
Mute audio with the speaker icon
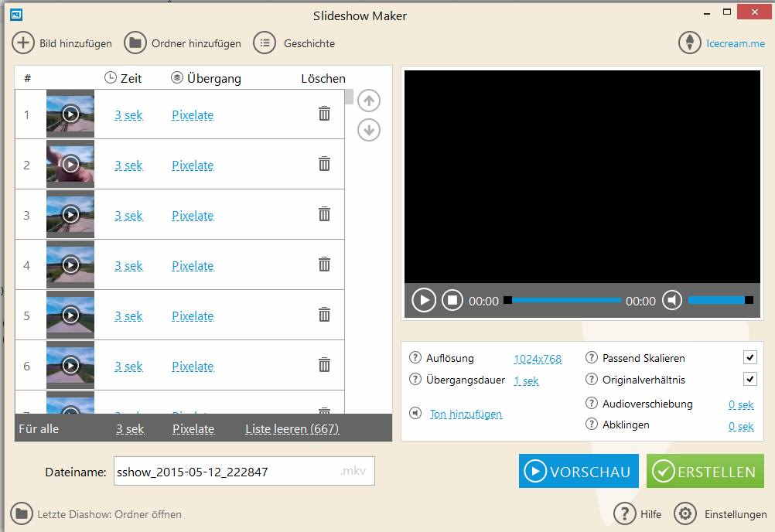[x=672, y=300]
